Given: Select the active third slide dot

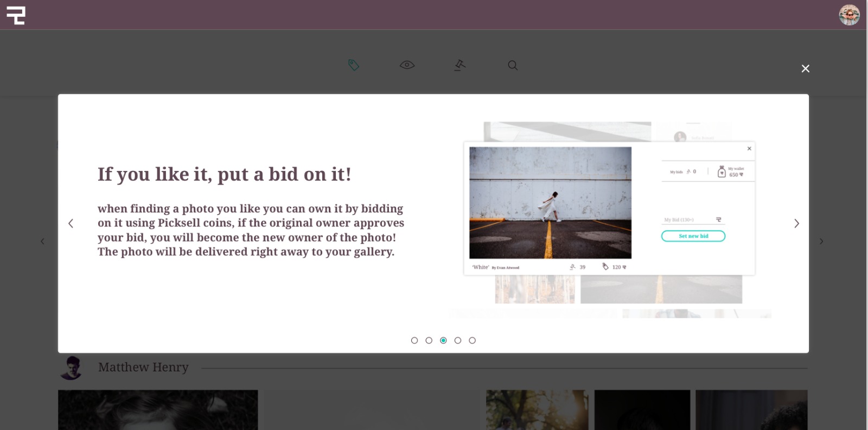Looking at the screenshot, I should point(443,340).
